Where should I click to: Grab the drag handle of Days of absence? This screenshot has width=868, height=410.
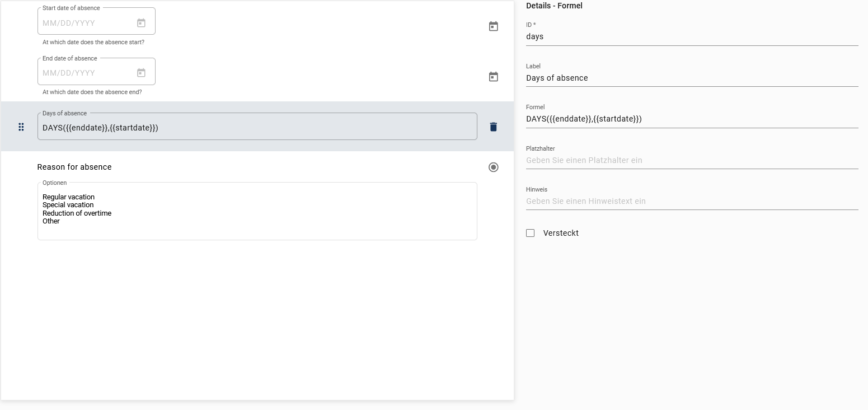[21, 127]
